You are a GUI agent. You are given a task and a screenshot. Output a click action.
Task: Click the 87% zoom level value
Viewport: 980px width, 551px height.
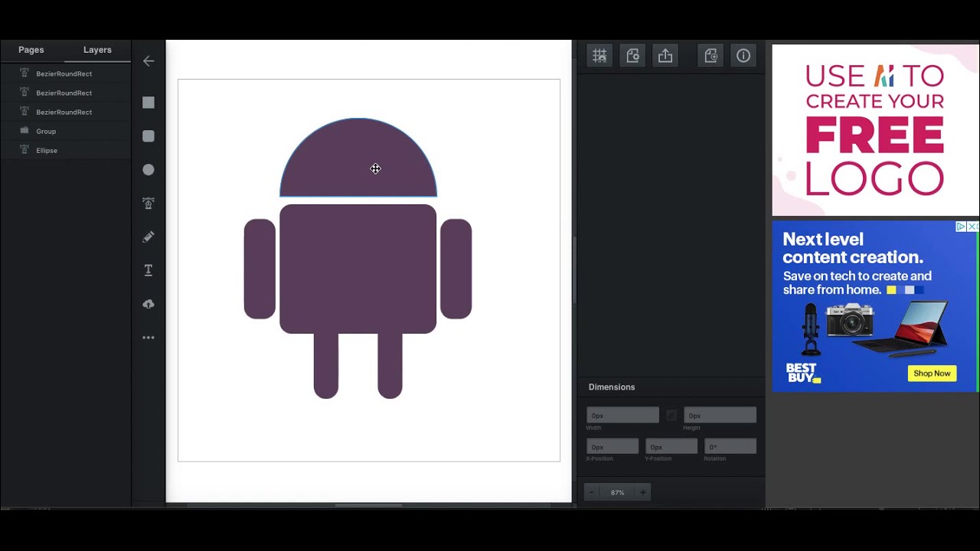(617, 493)
